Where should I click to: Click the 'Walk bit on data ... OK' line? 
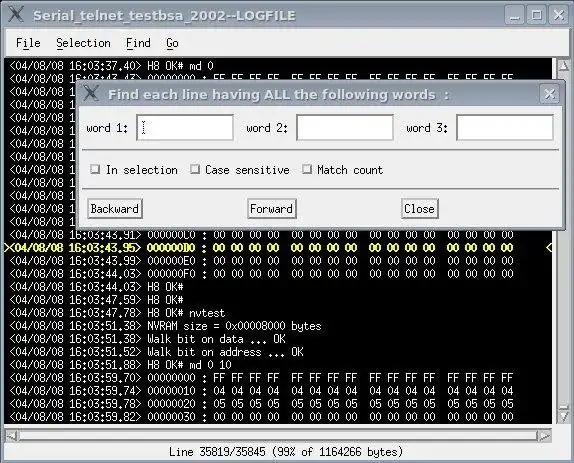point(147,339)
